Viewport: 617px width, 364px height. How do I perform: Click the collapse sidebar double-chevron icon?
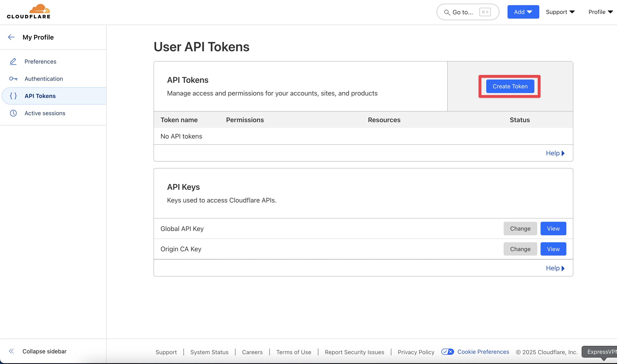11,351
